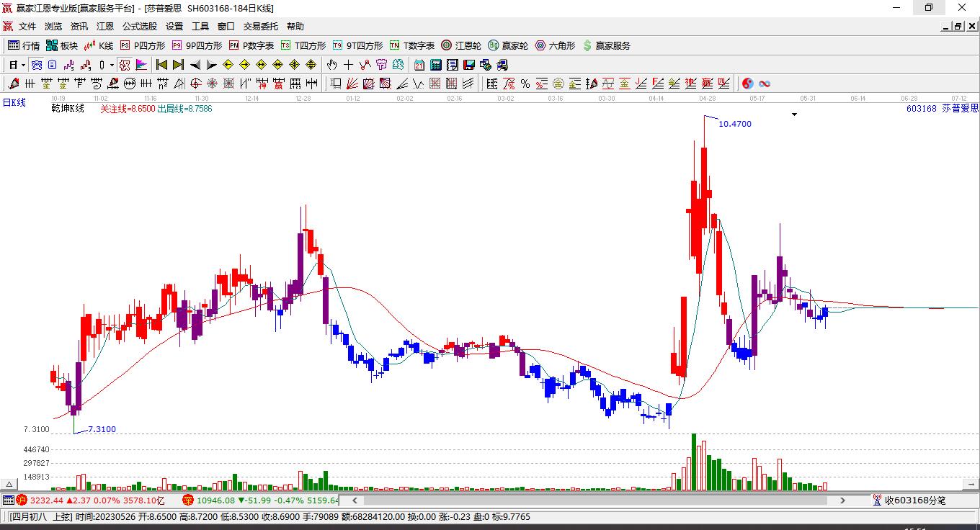Screen dimensions: 980x530
Task: Open the 帮助 menu
Action: click(x=295, y=27)
